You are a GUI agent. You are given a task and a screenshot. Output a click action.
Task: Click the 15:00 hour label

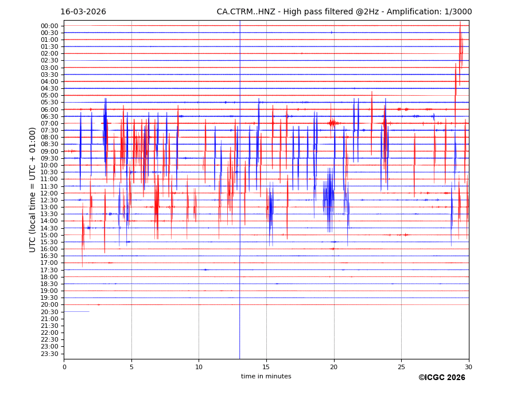pyautogui.click(x=49, y=235)
